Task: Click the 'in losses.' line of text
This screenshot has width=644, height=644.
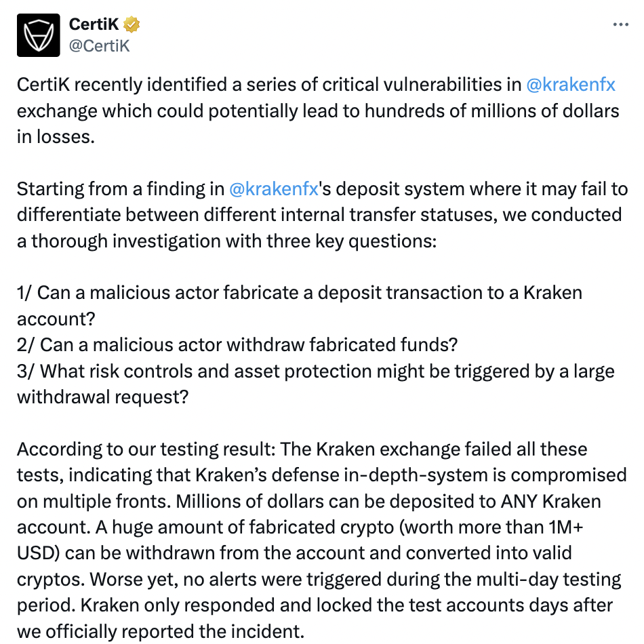Action: pos(56,137)
